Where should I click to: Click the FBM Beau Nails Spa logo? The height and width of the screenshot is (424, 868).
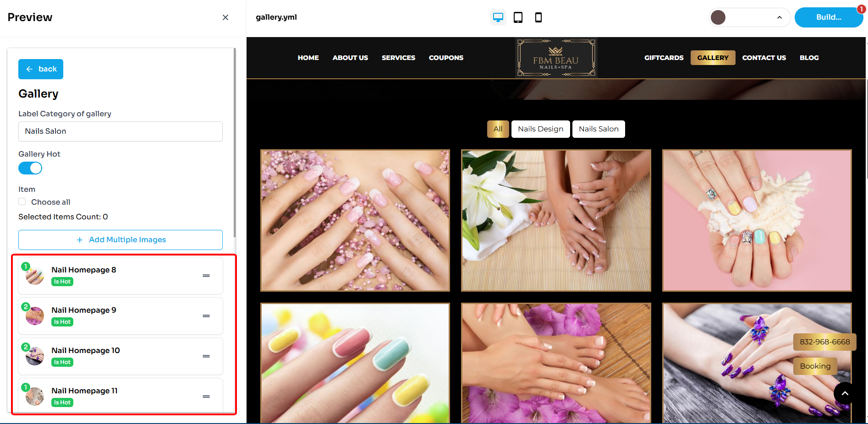pos(556,58)
